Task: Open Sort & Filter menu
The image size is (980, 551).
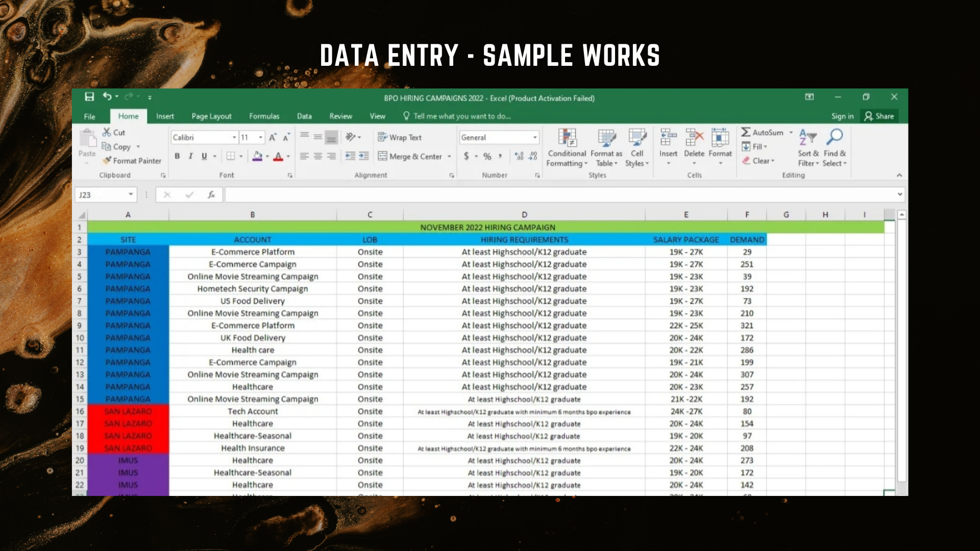Action: click(808, 147)
